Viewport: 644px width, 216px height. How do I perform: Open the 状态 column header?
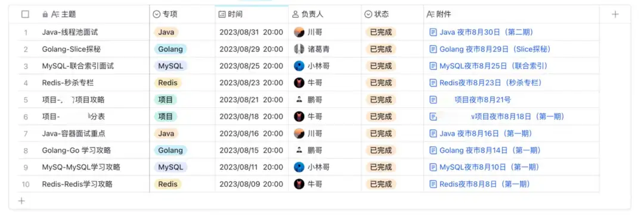(x=392, y=14)
